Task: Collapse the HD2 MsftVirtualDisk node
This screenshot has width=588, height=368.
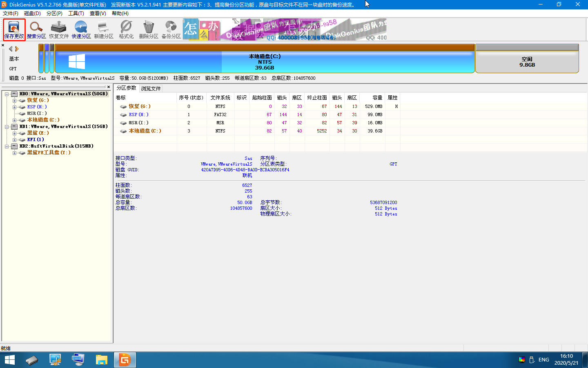Action: pos(7,146)
